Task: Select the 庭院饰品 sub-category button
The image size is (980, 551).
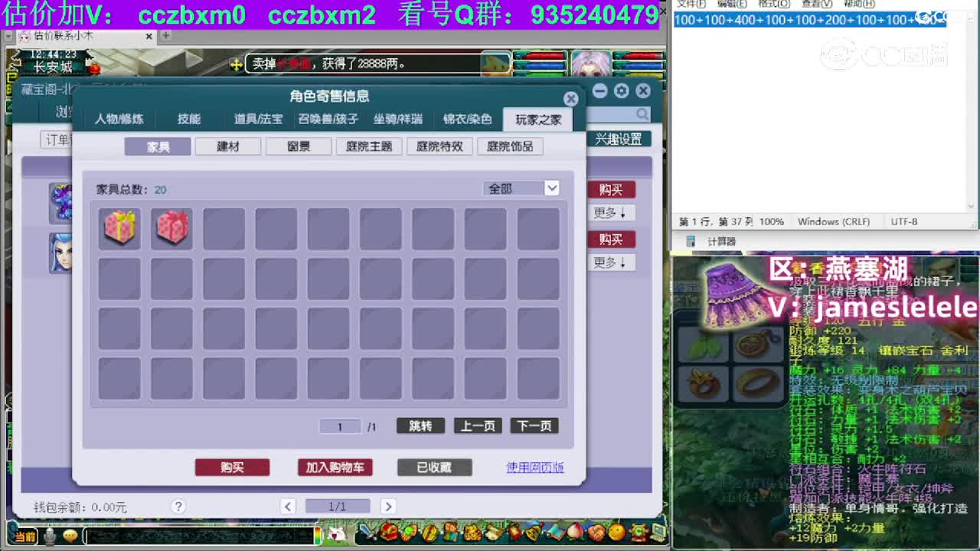Action: [510, 146]
